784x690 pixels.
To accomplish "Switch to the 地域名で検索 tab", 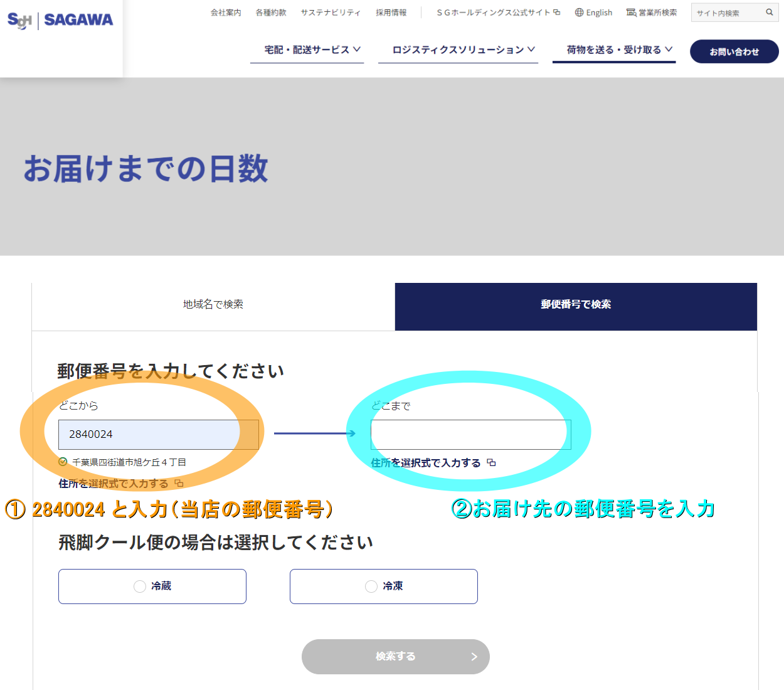I will click(x=213, y=305).
